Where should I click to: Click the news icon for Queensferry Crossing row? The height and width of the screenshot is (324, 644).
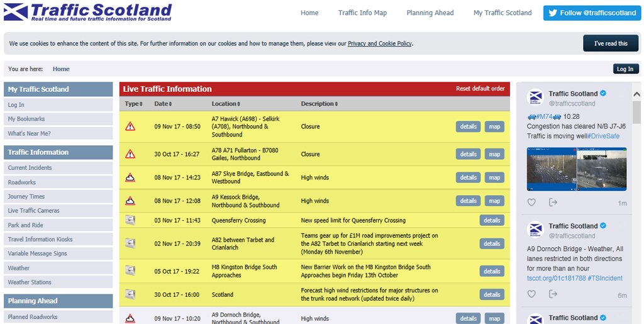click(130, 220)
